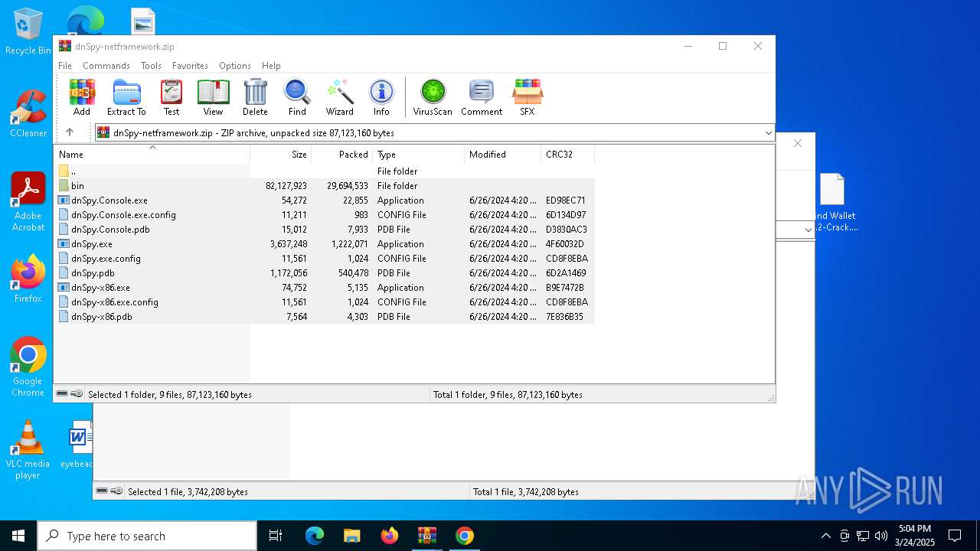Click key icon in front window status bar
Screen dimensions: 980x551
click(77, 394)
